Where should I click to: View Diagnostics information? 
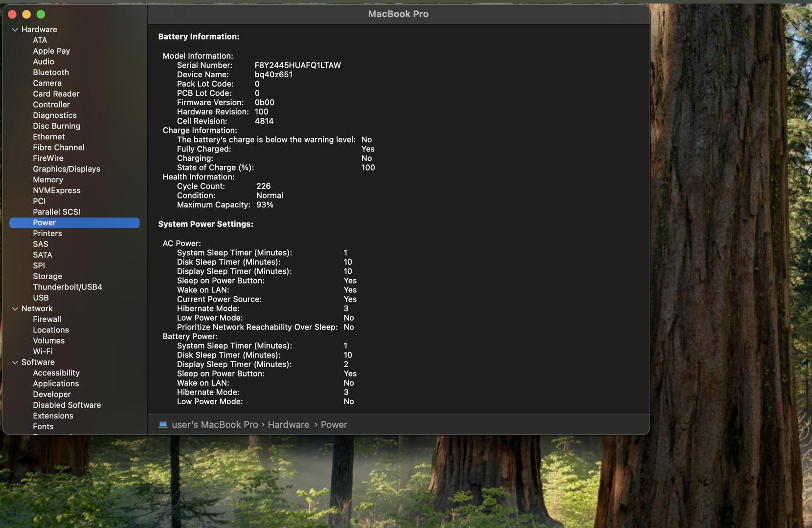(55, 116)
